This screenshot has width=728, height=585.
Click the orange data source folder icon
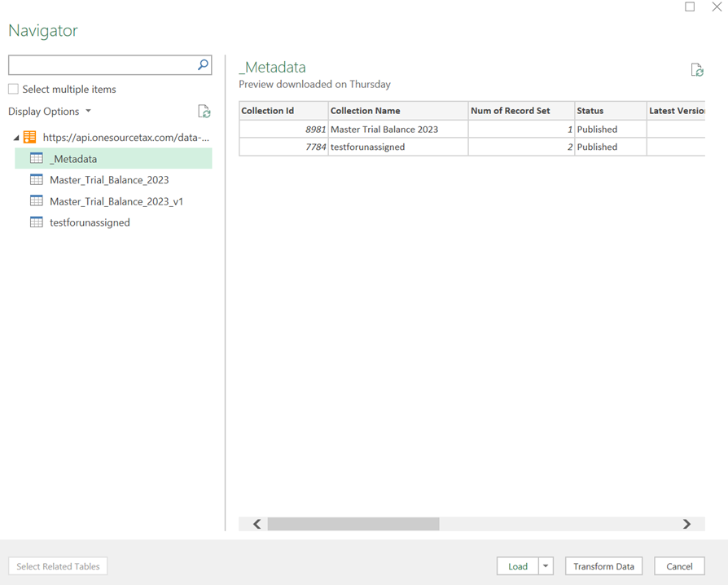[x=30, y=138]
